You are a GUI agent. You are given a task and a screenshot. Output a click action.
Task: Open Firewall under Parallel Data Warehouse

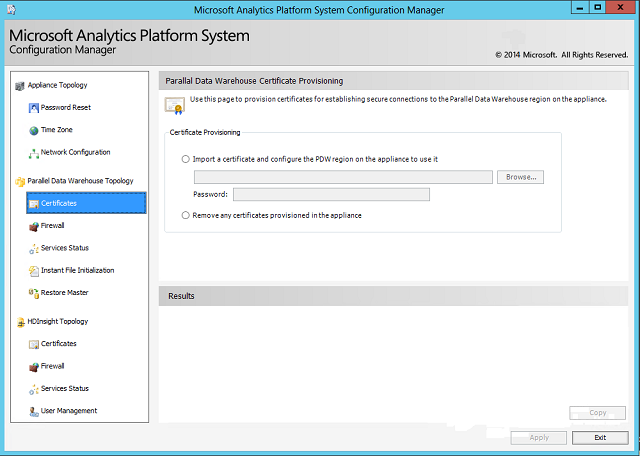[52, 226]
